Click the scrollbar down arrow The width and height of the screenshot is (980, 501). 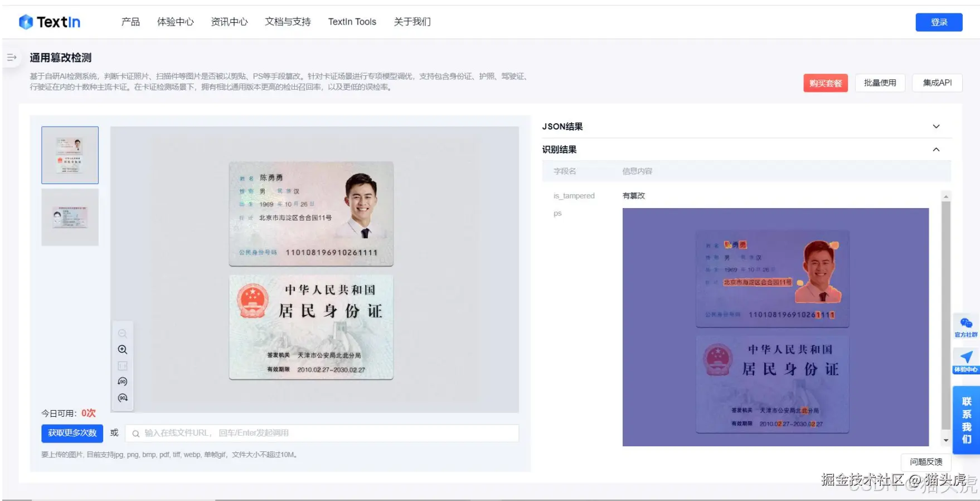coord(946,440)
